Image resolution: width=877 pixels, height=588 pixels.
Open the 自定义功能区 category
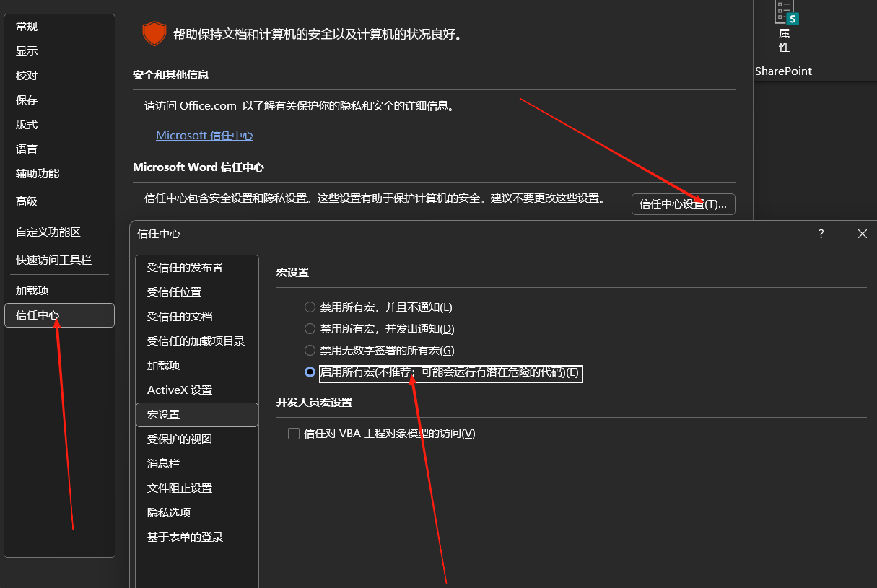point(59,232)
